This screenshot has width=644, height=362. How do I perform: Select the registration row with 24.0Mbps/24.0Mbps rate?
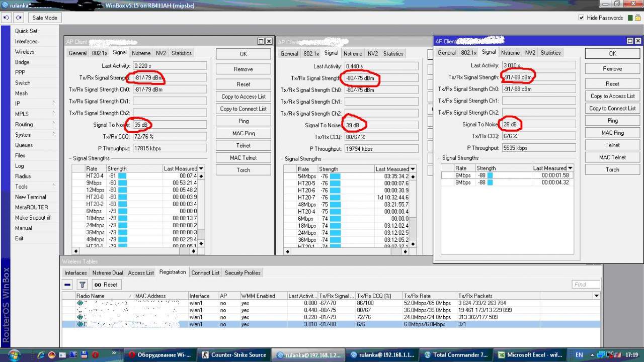[x=331, y=317]
